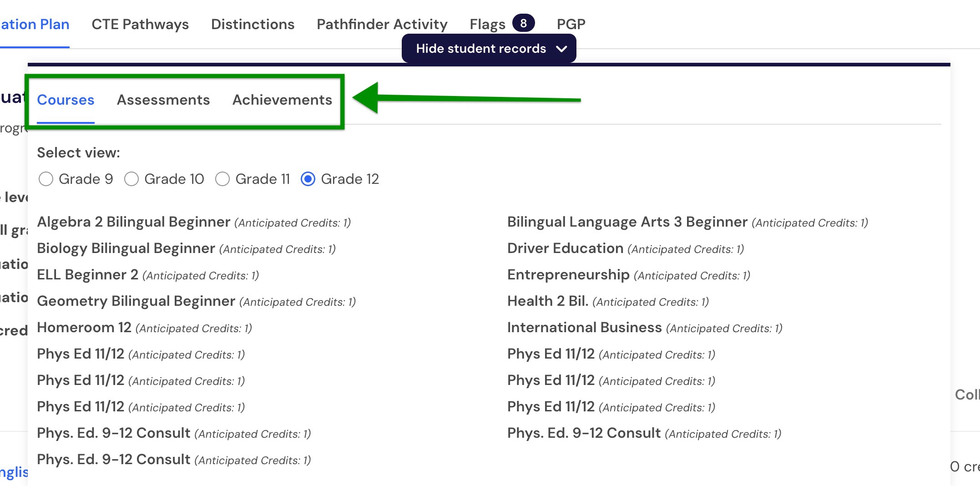
Task: Click Entrepreneurship course
Action: (x=569, y=275)
